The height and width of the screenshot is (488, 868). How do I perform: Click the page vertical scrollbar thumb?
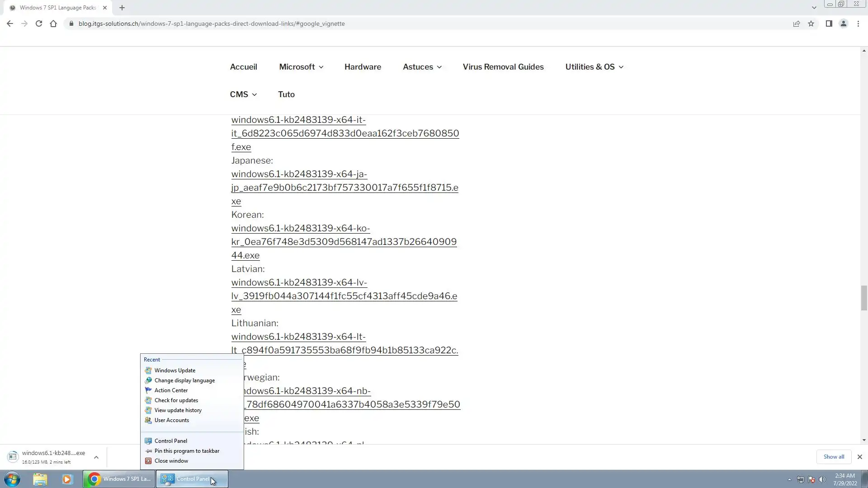(864, 298)
